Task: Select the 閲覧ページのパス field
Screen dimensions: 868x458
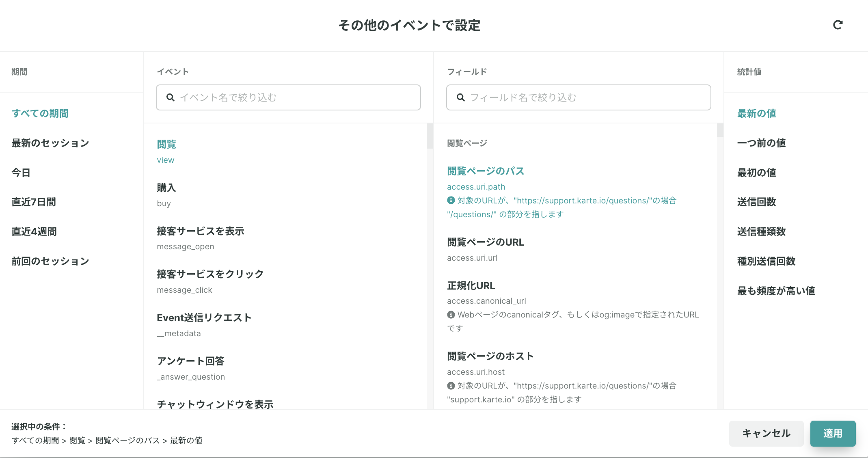Action: point(486,171)
